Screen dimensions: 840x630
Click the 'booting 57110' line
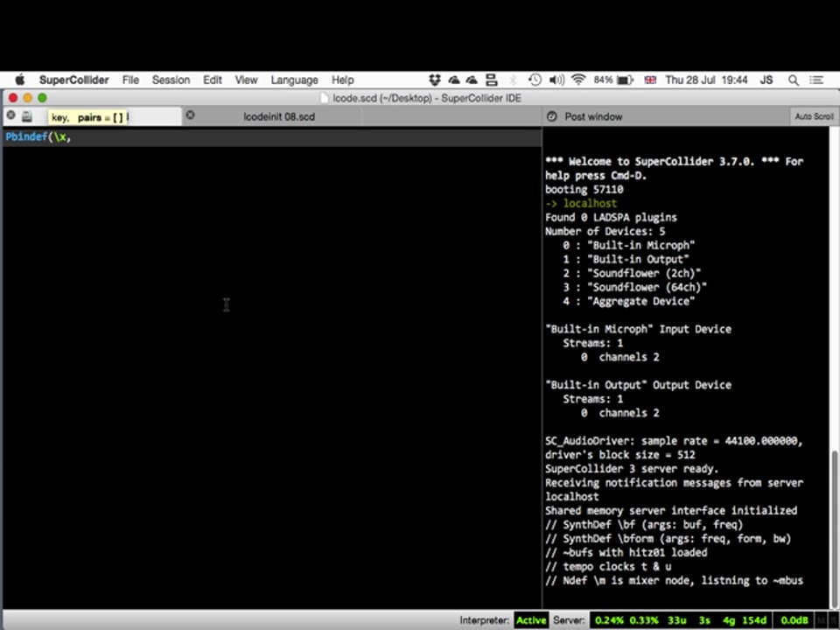coord(584,190)
